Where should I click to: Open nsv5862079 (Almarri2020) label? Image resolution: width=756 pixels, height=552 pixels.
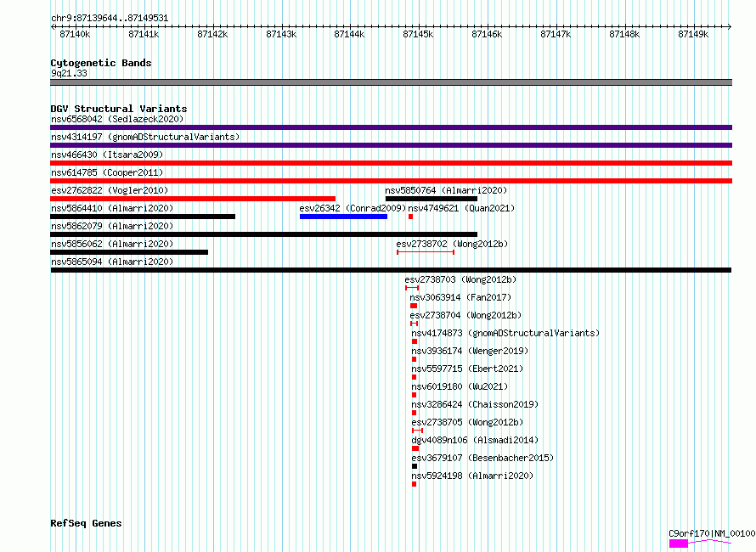[112, 226]
